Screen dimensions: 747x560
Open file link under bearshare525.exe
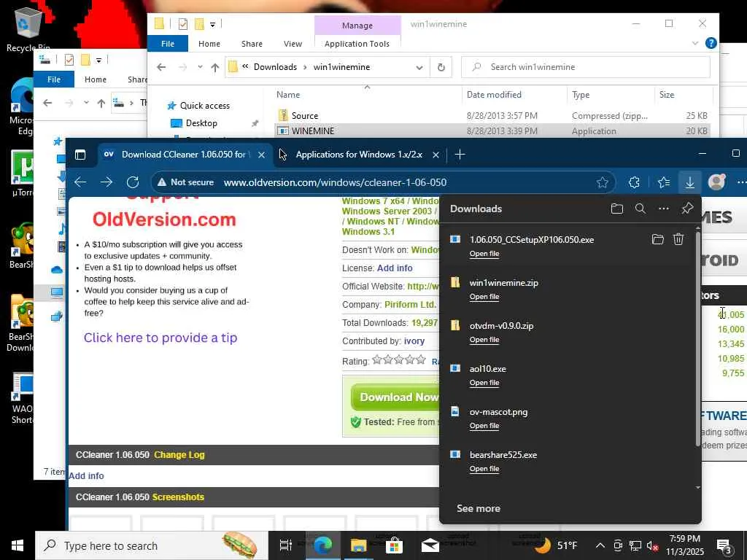point(484,469)
